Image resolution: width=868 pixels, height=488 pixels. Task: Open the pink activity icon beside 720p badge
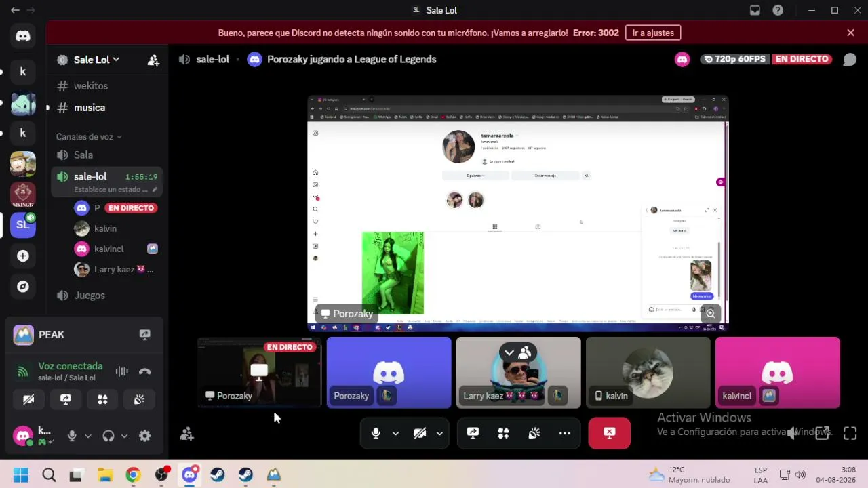point(682,60)
